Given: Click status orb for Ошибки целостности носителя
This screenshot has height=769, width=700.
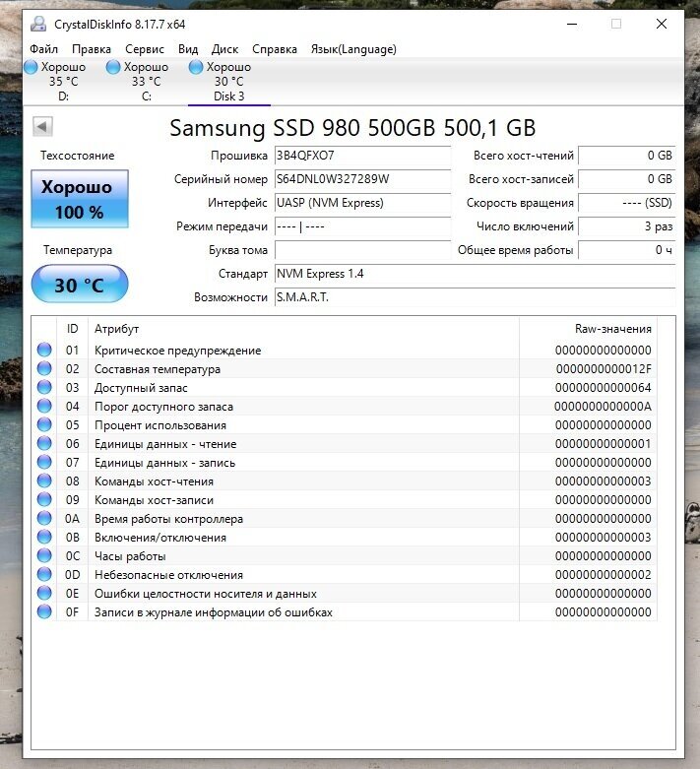Looking at the screenshot, I should (x=44, y=593).
